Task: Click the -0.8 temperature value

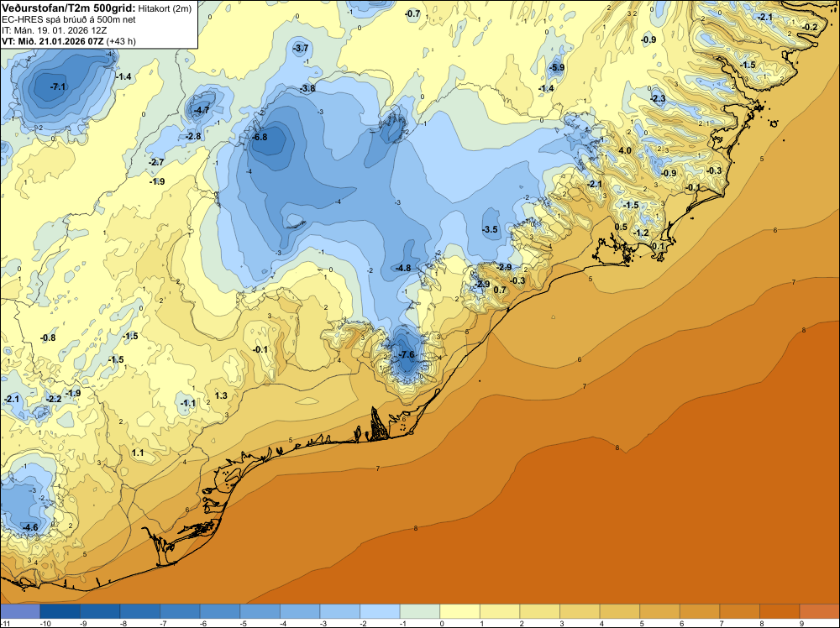Action: click(48, 338)
